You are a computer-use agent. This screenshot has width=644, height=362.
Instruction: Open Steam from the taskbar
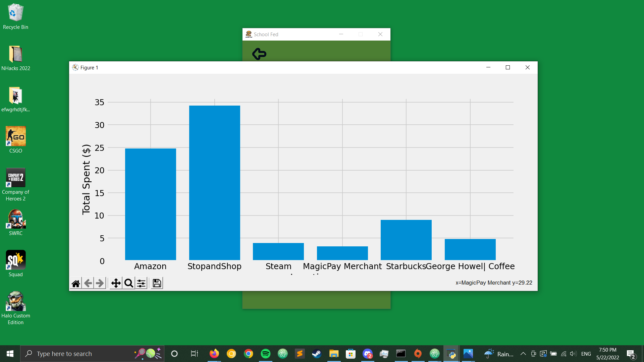pyautogui.click(x=317, y=354)
